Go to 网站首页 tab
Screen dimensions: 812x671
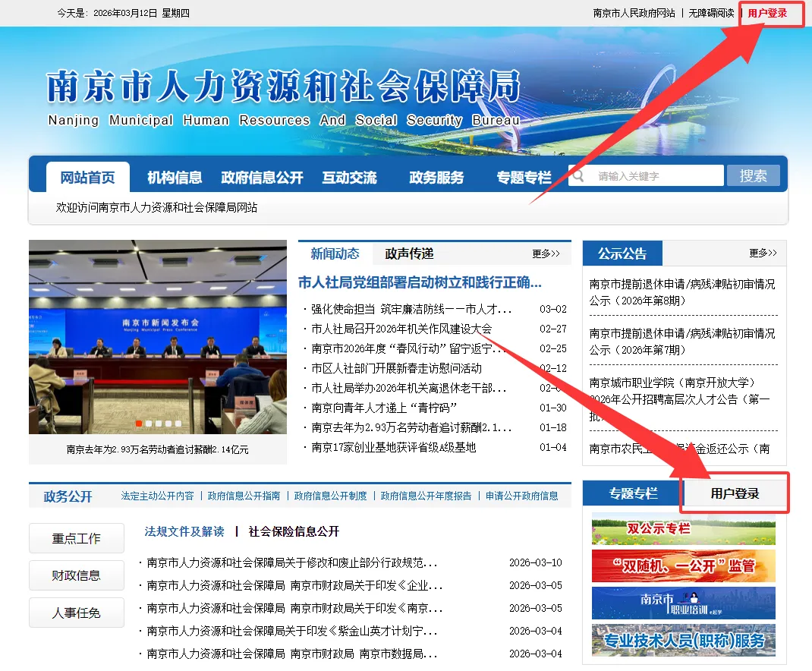click(x=87, y=177)
